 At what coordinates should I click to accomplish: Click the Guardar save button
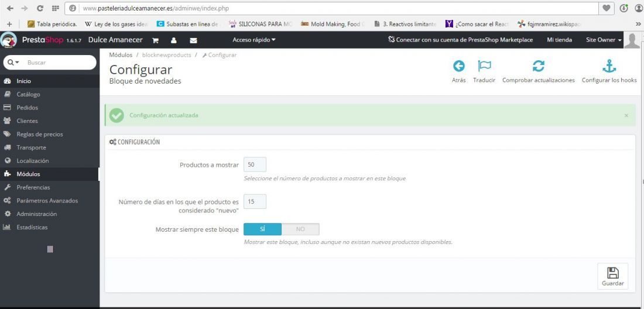coord(613,277)
